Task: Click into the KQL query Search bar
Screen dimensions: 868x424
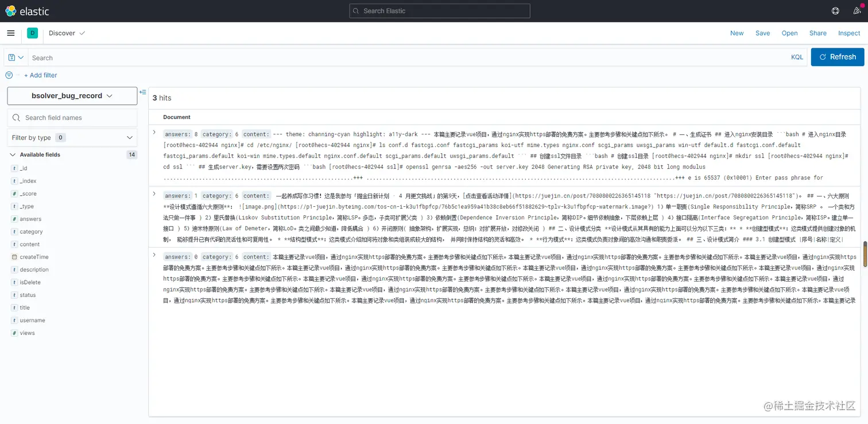Action: point(408,57)
